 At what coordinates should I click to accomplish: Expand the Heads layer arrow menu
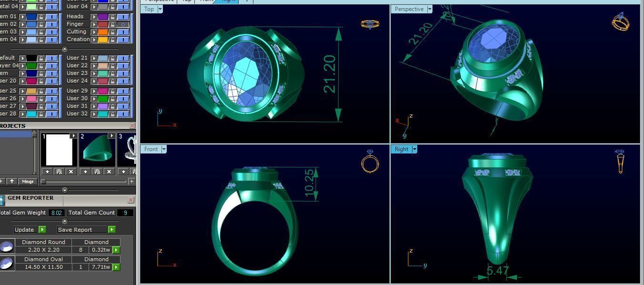point(94,16)
